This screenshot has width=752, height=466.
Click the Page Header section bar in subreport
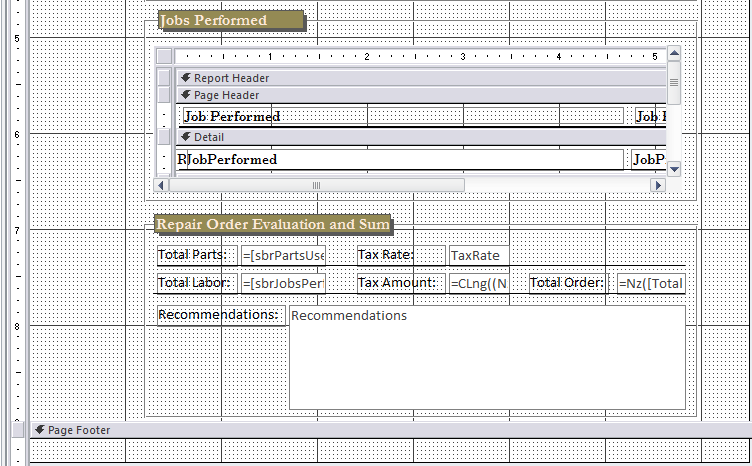(x=421, y=95)
